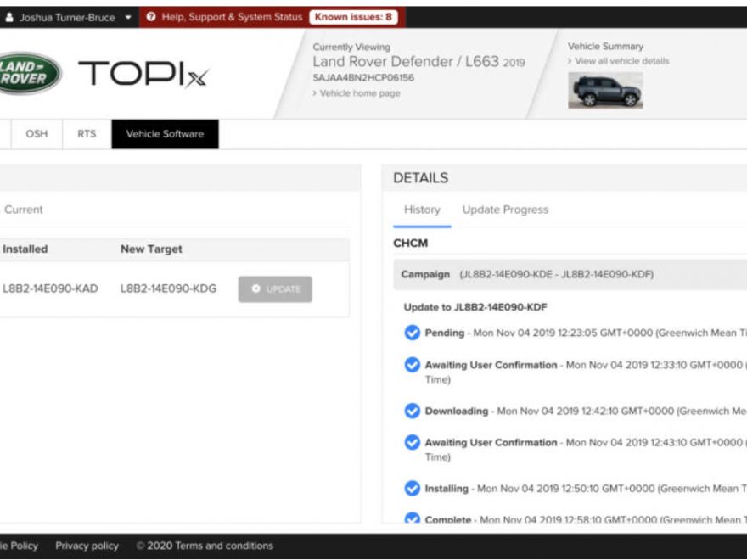747x560 pixels.
Task: Open the Privacy policy footer link
Action: point(87,546)
